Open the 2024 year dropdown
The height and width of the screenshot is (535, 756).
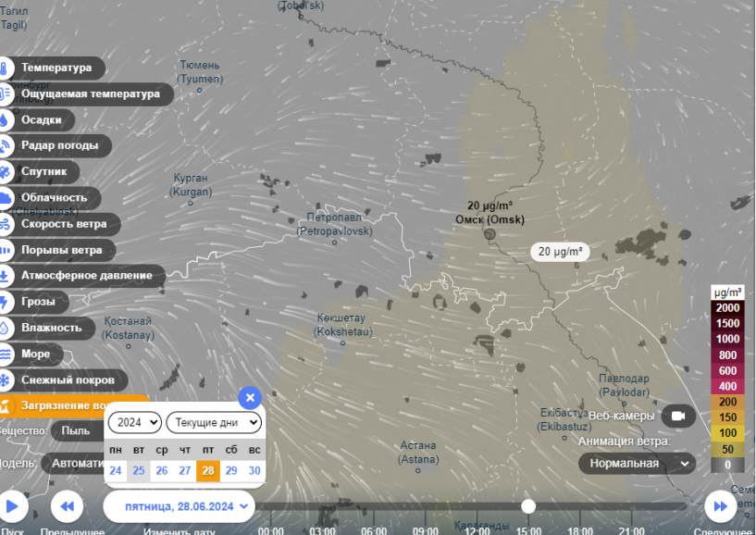[134, 423]
